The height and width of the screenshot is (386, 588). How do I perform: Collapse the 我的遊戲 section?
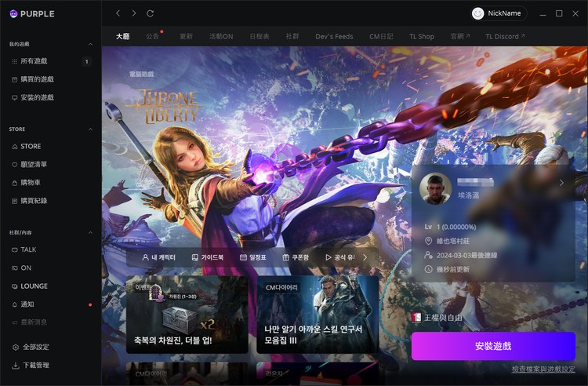coord(90,44)
